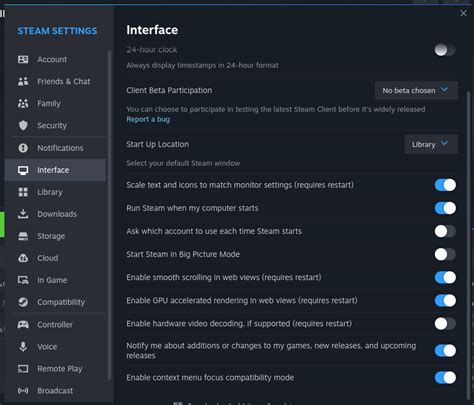Click the Report a bug link

[x=148, y=119]
